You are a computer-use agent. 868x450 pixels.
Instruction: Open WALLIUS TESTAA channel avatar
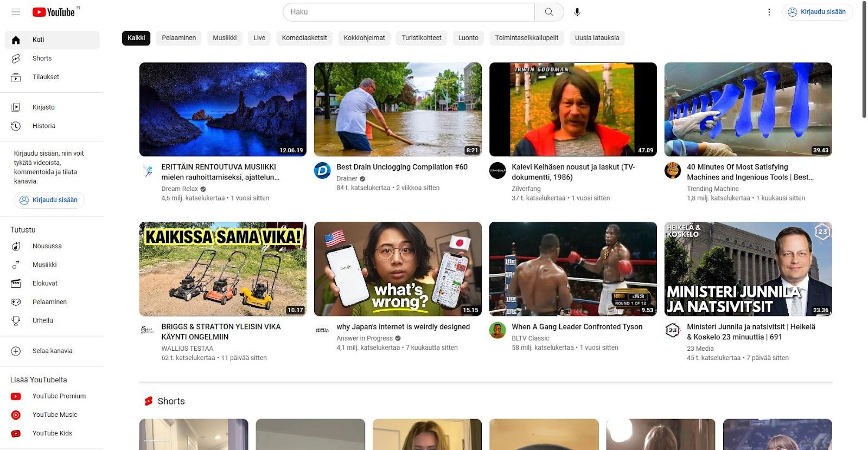148,330
